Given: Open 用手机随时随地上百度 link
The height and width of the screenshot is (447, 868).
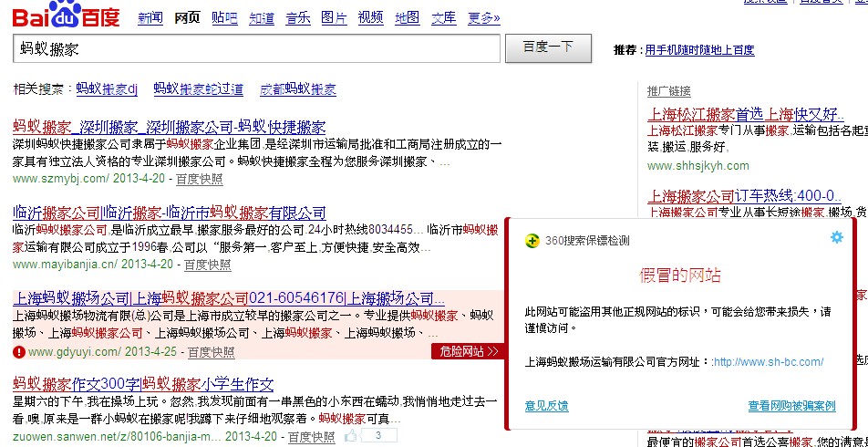Looking at the screenshot, I should point(699,50).
